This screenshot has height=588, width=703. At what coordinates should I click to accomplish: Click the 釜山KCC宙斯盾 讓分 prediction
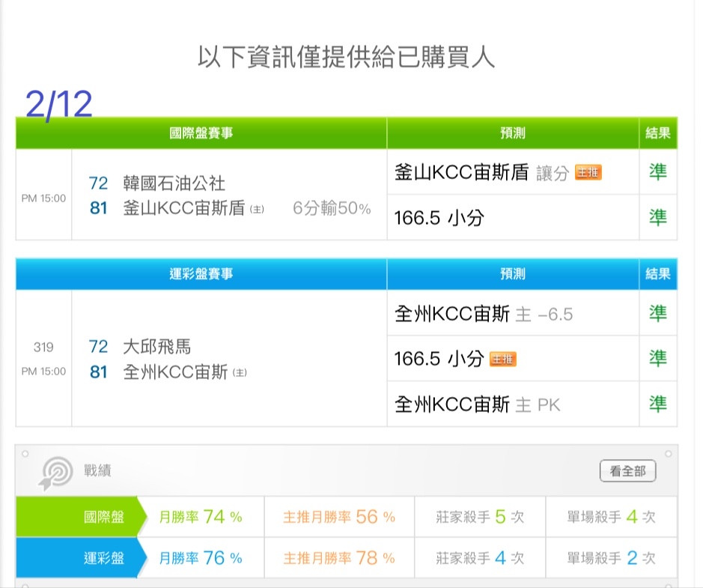coord(482,173)
